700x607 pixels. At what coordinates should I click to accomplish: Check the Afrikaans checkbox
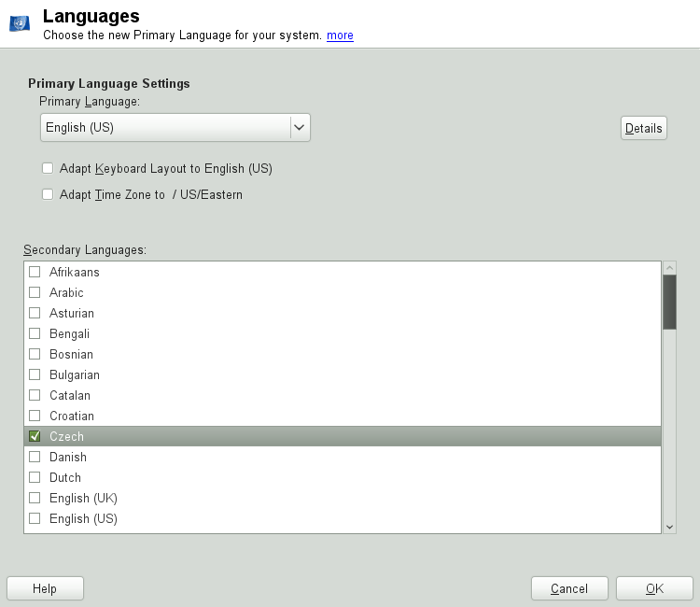pos(35,272)
